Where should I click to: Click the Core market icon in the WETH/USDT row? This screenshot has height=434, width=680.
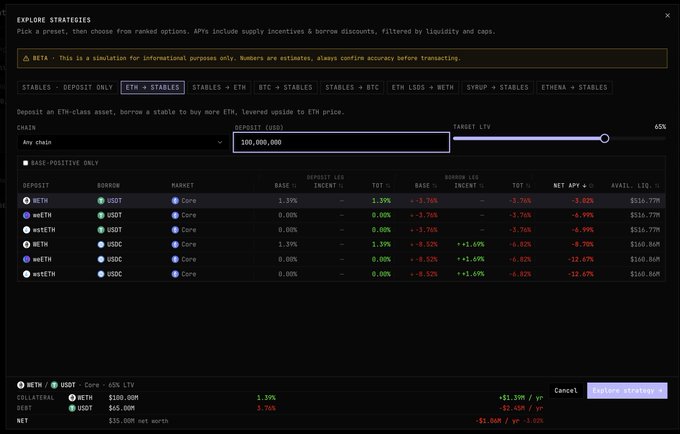pos(175,201)
